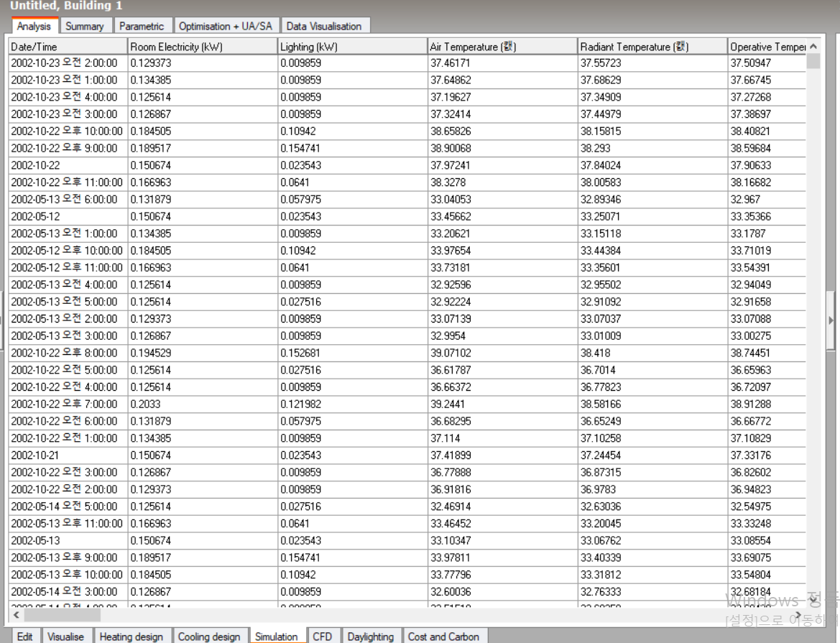Click the Room Electricity (kW) column header
The height and width of the screenshot is (643, 840).
pyautogui.click(x=203, y=47)
